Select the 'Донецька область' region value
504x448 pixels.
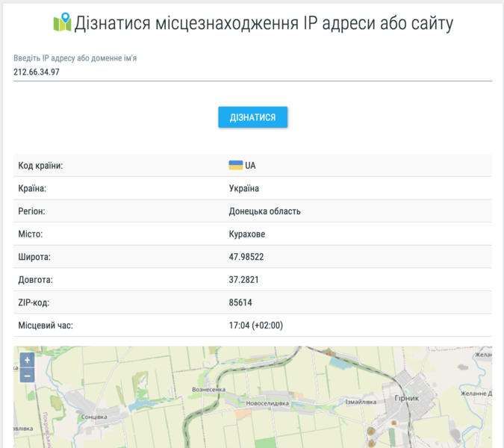(265, 211)
